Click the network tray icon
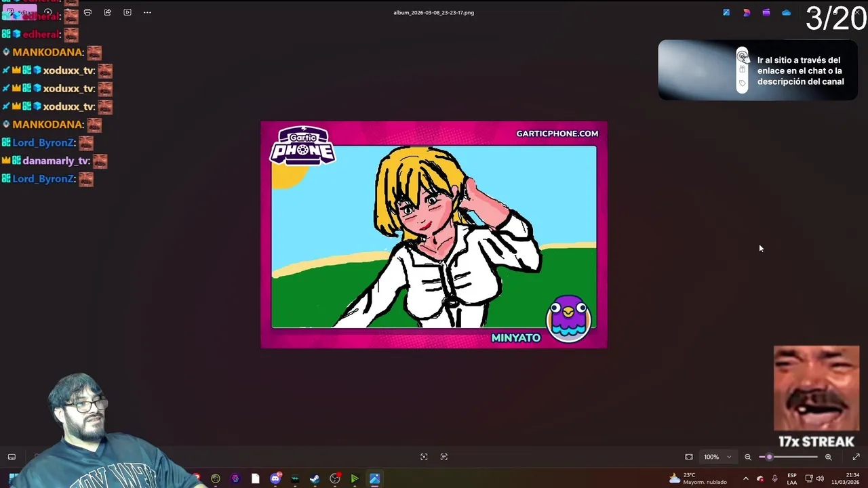The height and width of the screenshot is (488, 868). click(808, 479)
